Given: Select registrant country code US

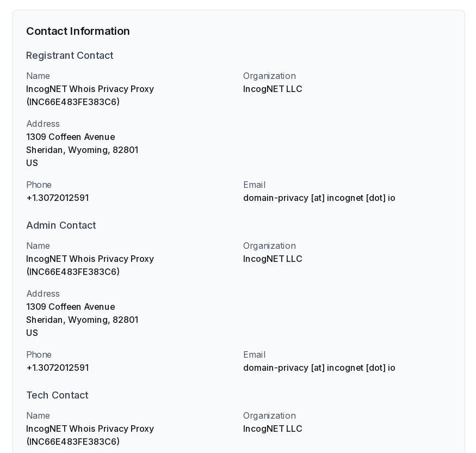Looking at the screenshot, I should click(32, 163).
